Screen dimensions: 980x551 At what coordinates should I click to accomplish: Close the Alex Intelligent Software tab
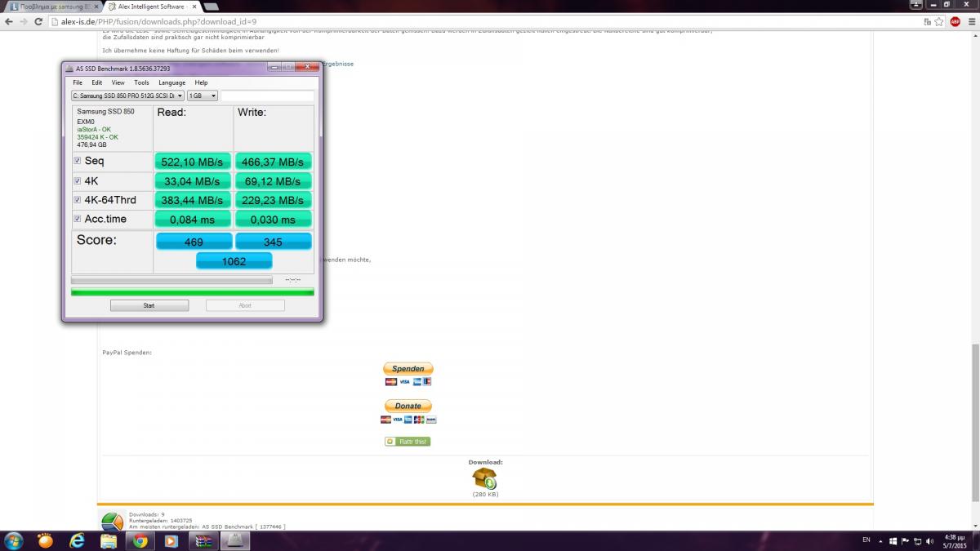click(x=194, y=7)
